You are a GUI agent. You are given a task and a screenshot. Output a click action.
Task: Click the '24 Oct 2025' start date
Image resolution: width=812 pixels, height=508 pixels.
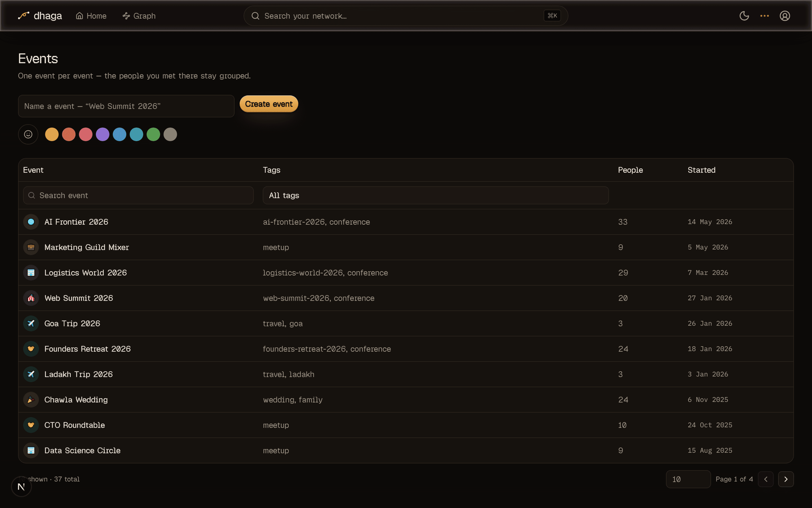(x=710, y=425)
